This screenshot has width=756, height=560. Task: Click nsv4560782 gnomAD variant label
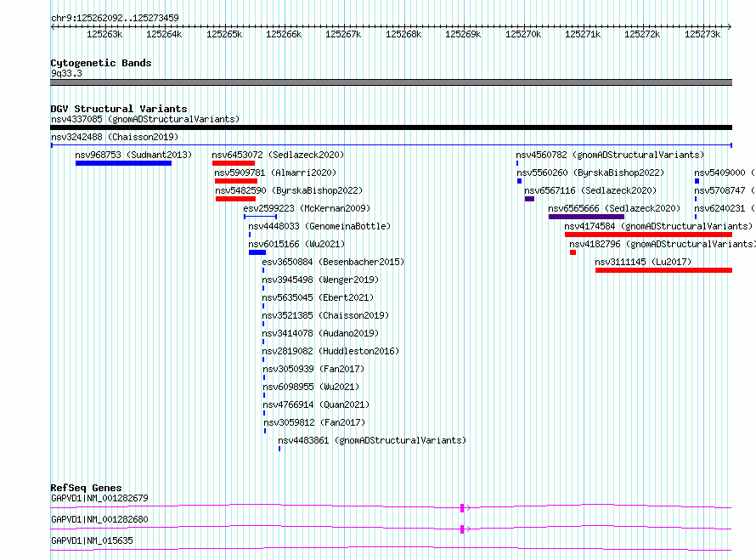tap(610, 155)
